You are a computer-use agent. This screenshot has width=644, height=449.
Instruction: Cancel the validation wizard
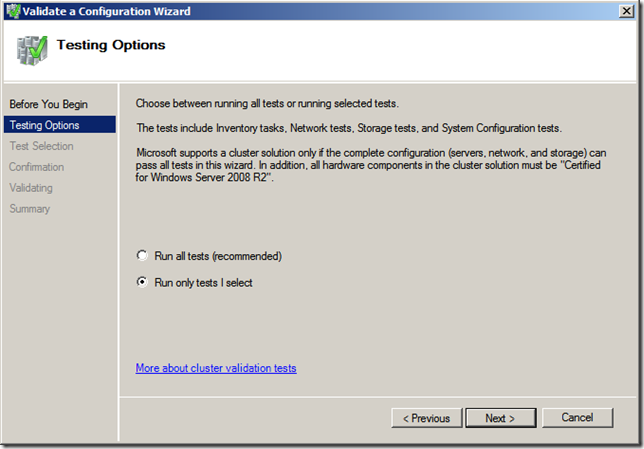click(x=577, y=418)
